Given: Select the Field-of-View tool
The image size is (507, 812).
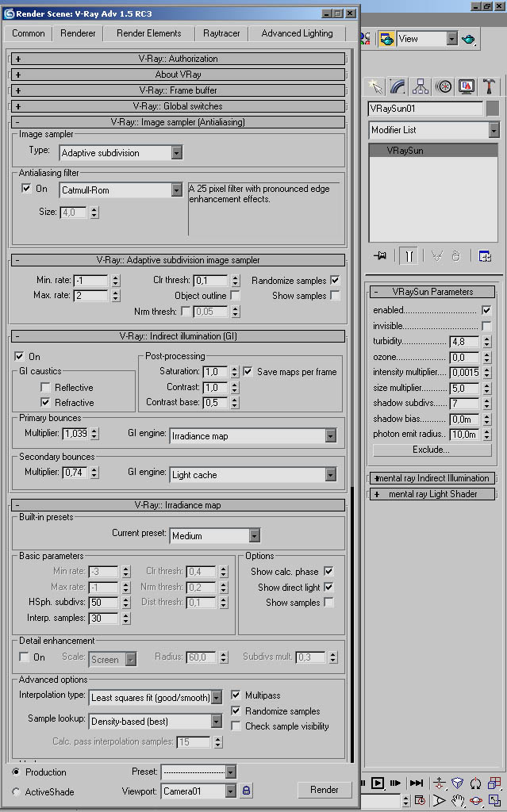Looking at the screenshot, I should pos(439,801).
